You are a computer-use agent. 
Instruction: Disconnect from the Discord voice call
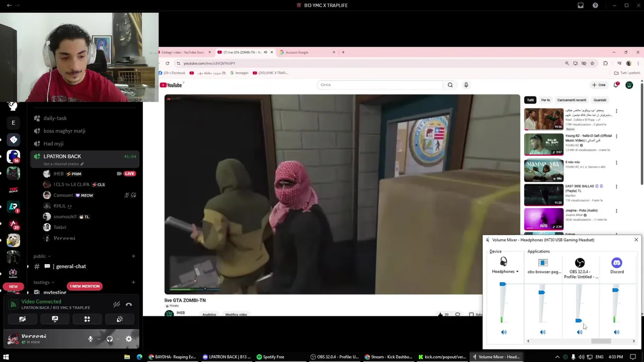129,304
